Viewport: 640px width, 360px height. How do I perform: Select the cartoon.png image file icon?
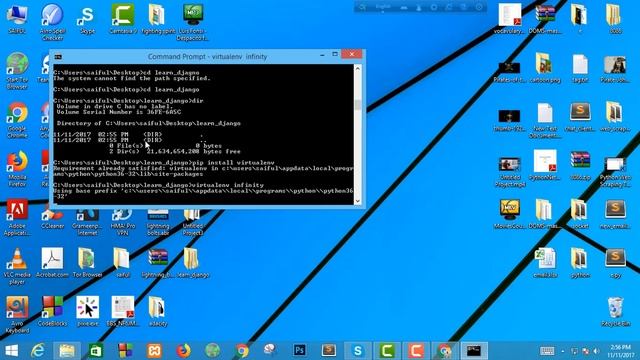point(545,67)
